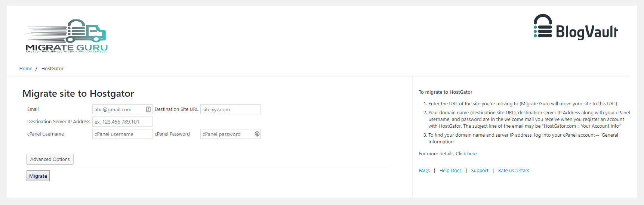This screenshot has height=205, width=644.
Task: Click the 'To migrate to HostGator' instructions title
Action: (445, 92)
